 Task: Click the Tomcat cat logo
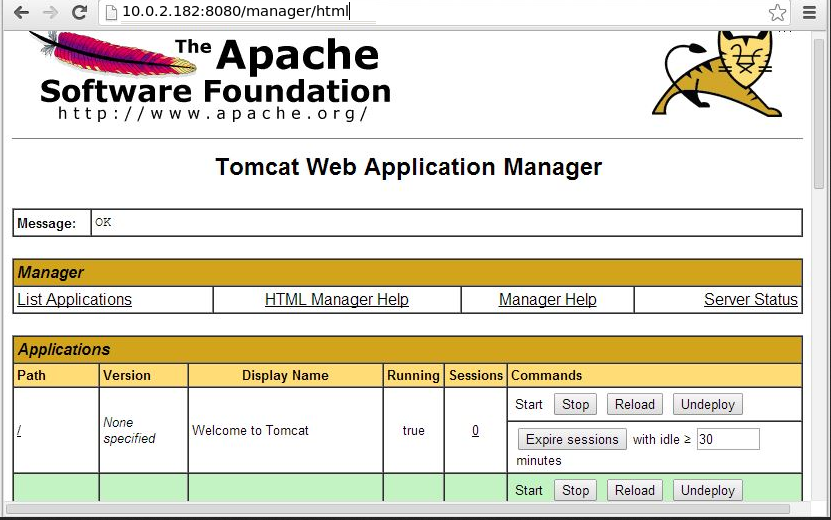pos(718,73)
